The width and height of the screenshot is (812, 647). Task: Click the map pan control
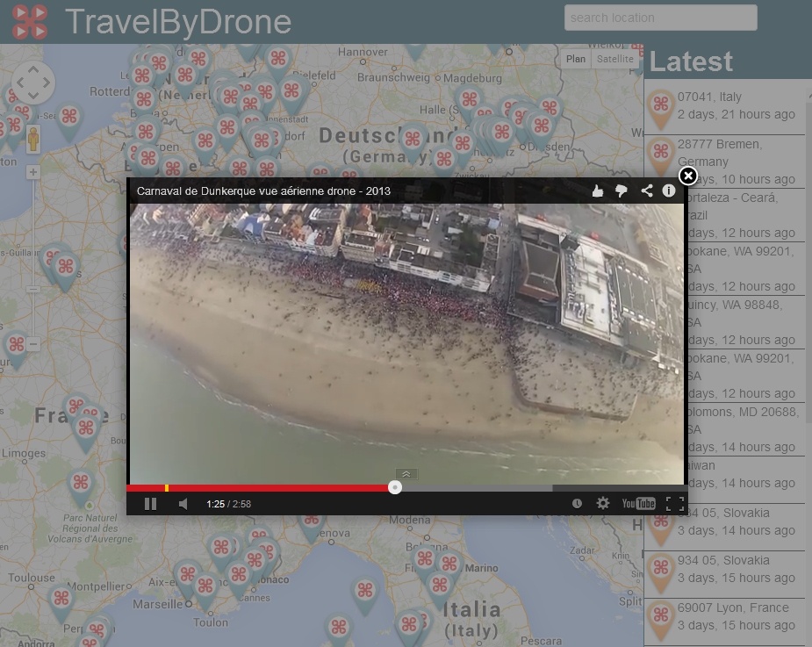point(33,83)
